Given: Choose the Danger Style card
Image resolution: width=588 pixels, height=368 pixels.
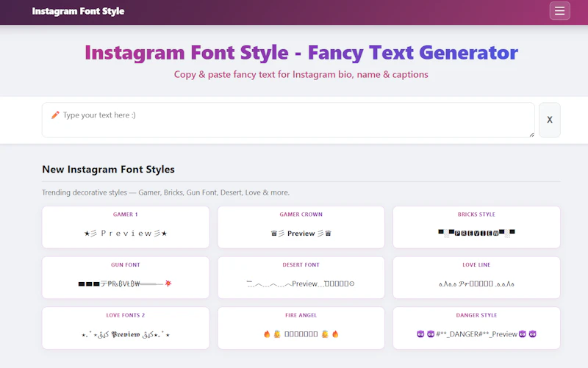Looking at the screenshot, I should pyautogui.click(x=476, y=328).
